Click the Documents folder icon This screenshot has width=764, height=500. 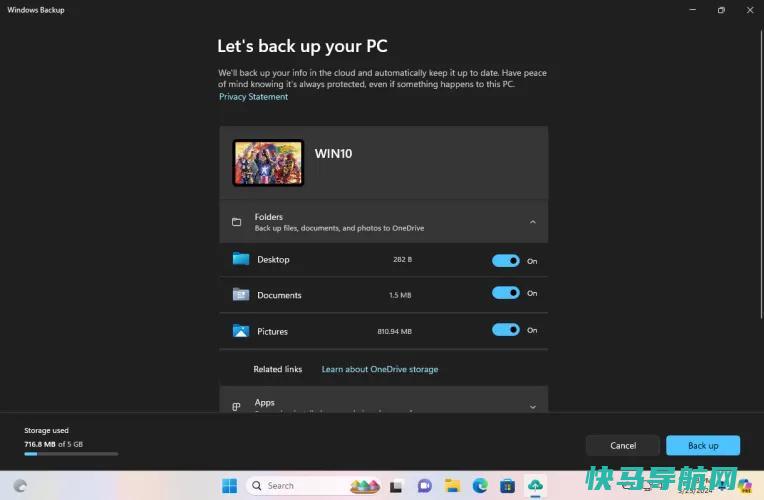(241, 294)
